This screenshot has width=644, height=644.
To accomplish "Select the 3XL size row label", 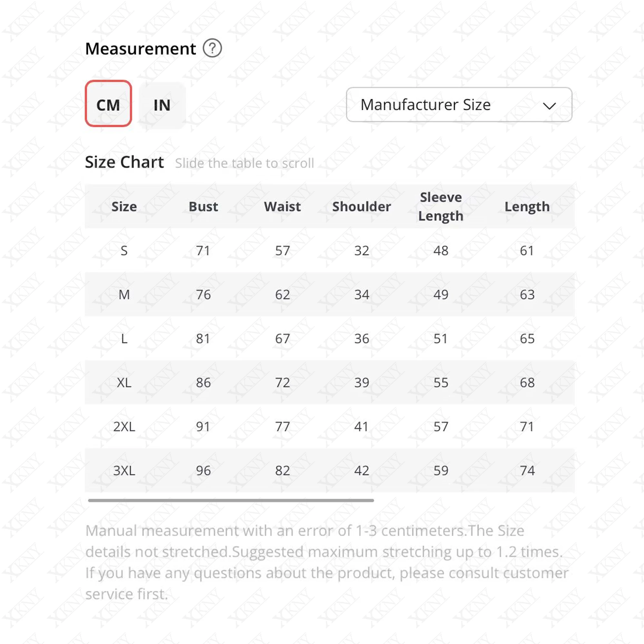I will [x=124, y=471].
